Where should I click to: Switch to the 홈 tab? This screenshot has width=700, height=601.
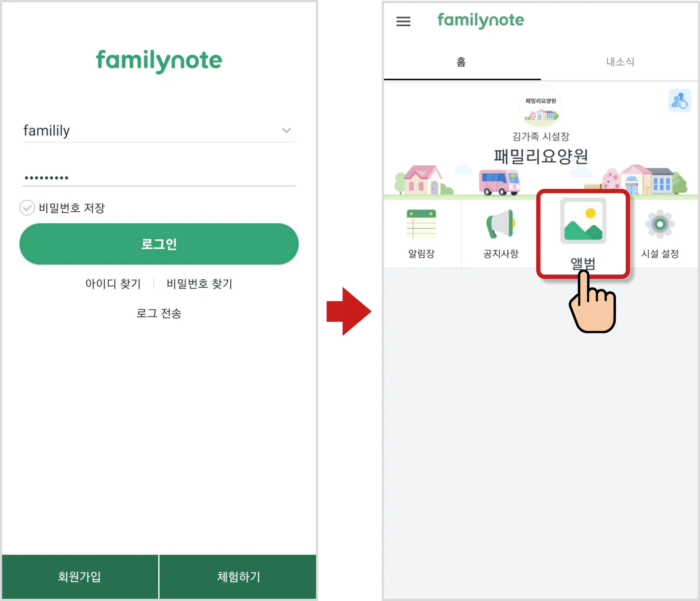coord(462,62)
